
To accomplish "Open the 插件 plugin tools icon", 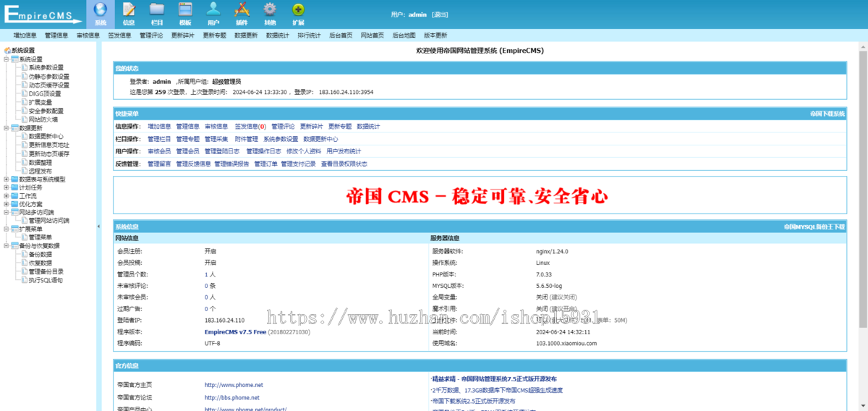I will coord(242,10).
